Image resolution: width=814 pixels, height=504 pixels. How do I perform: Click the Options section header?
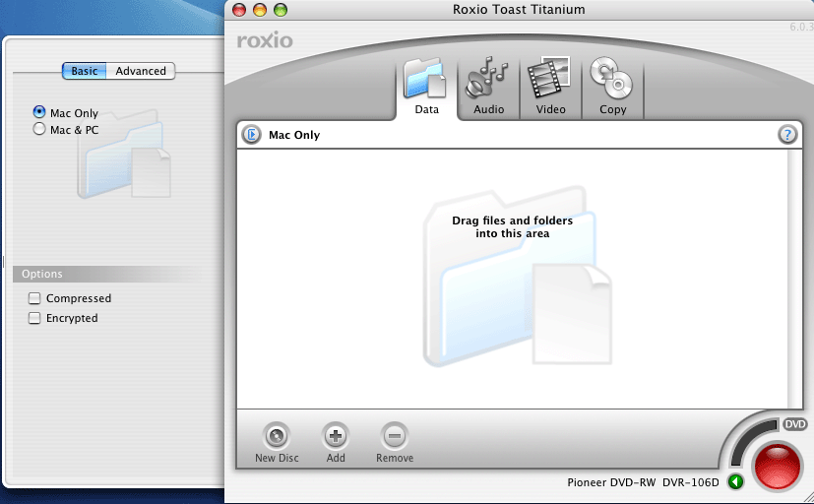pyautogui.click(x=106, y=274)
